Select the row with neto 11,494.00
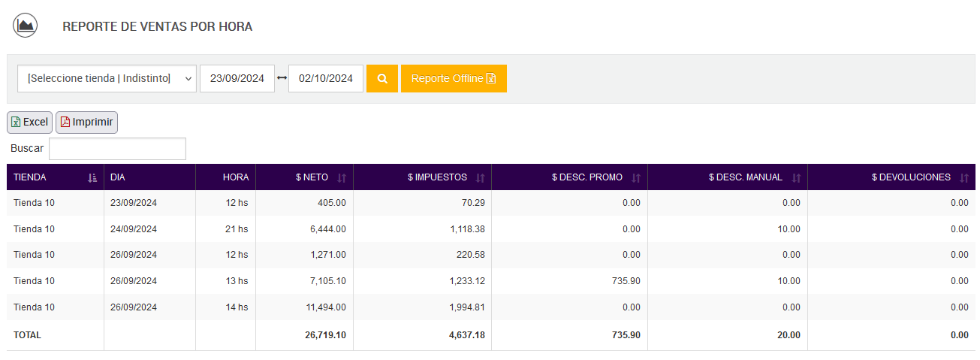Screen dimensions: 980x360 coord(491,307)
